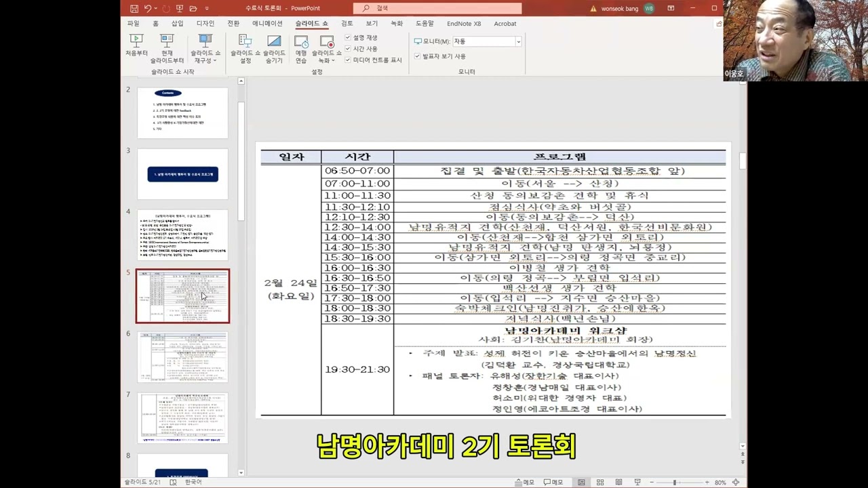
Task: Click video participant thumbnail 이용호
Action: 795,41
